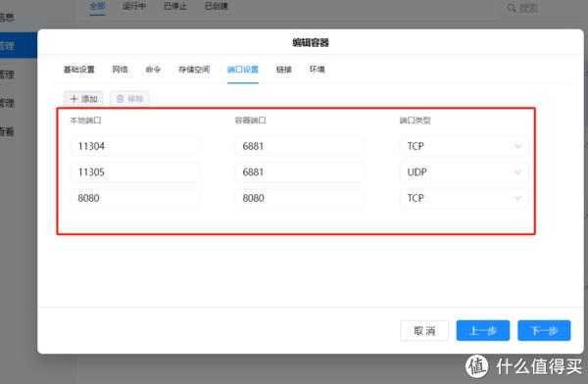Click local port field containing 11305
Screen dimensions: 588x384
pyautogui.click(x=135, y=172)
